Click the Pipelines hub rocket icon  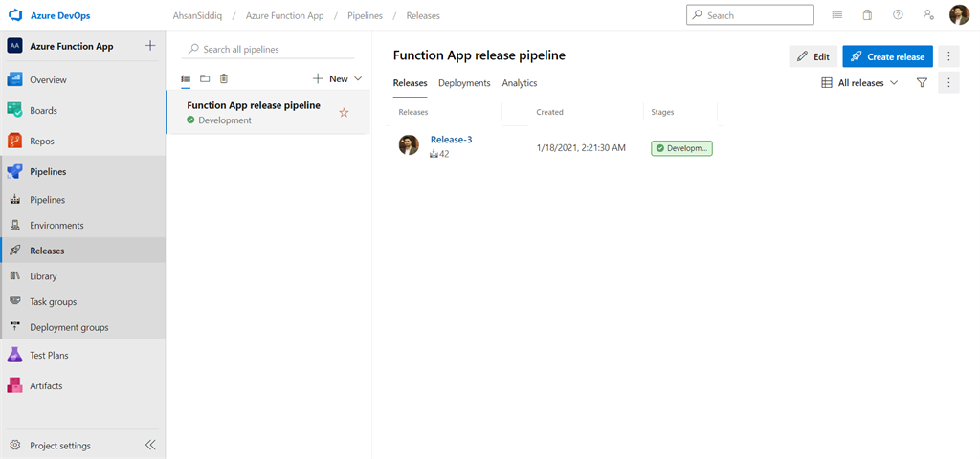pyautogui.click(x=15, y=172)
